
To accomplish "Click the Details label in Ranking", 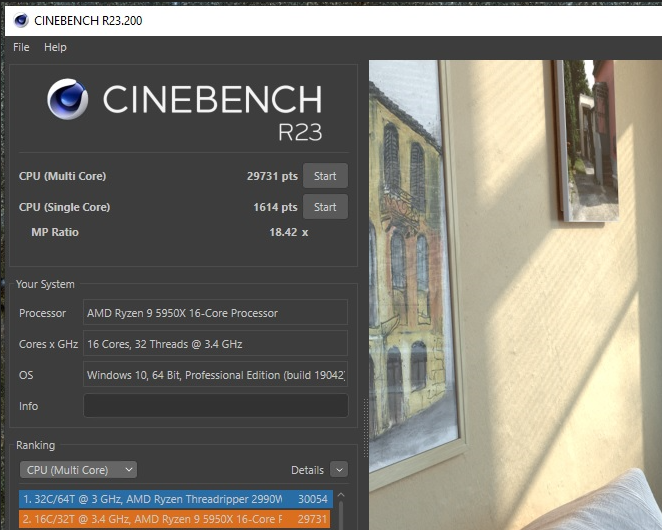I will (307, 470).
